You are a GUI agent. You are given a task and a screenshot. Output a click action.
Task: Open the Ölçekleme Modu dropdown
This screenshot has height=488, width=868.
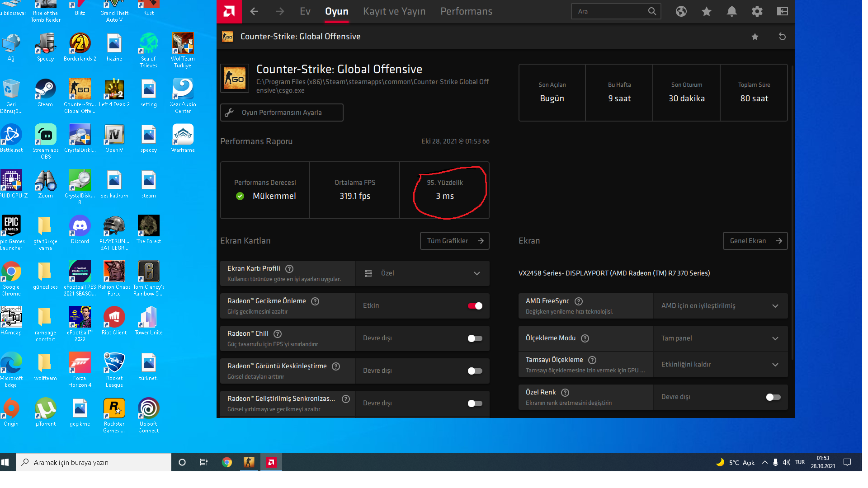[x=775, y=338]
